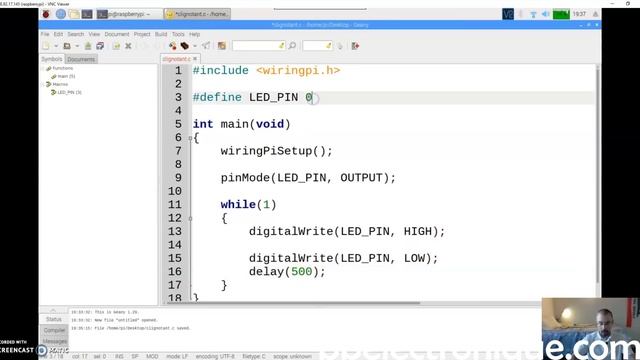
Task: Select main symbol in Functions tree
Action: [x=66, y=76]
